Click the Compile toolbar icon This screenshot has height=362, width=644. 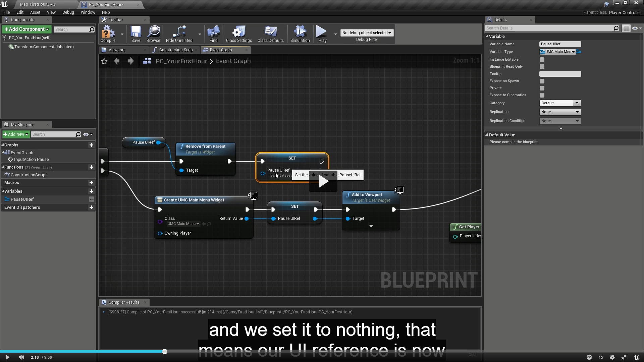pos(108,34)
